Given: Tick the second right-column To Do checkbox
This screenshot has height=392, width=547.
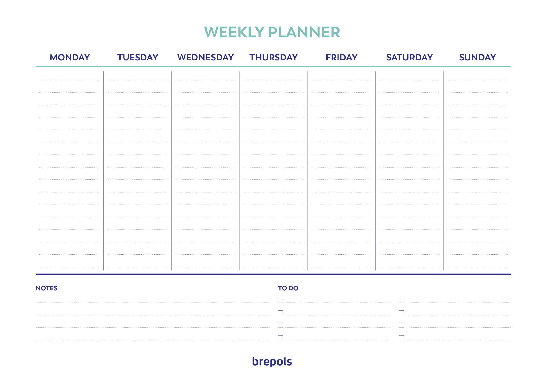Looking at the screenshot, I should pos(401,313).
